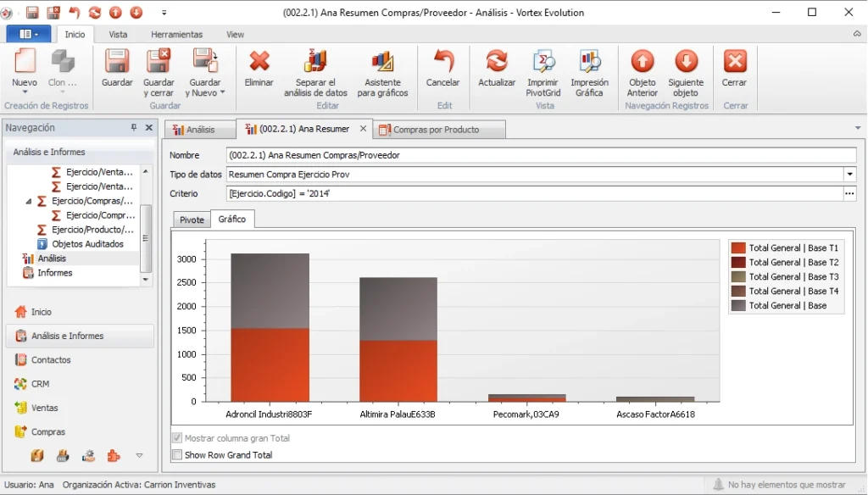Click Total General Base legend swatch

(738, 306)
